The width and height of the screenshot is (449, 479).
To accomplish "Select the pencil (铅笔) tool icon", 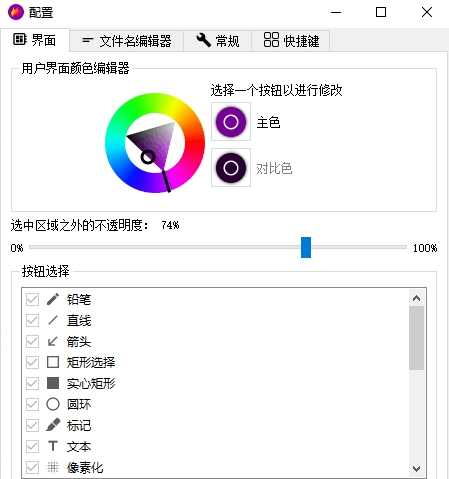I will (53, 299).
